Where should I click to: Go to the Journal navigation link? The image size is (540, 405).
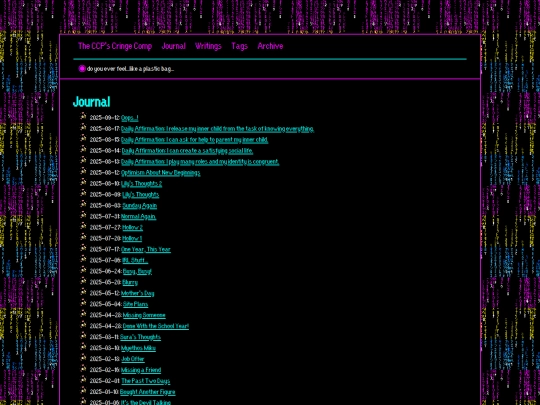click(174, 46)
